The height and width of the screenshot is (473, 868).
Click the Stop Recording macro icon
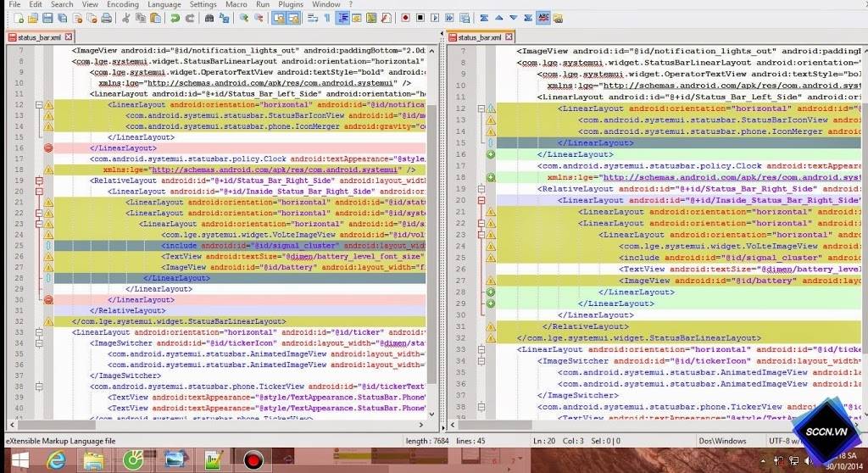(420, 19)
